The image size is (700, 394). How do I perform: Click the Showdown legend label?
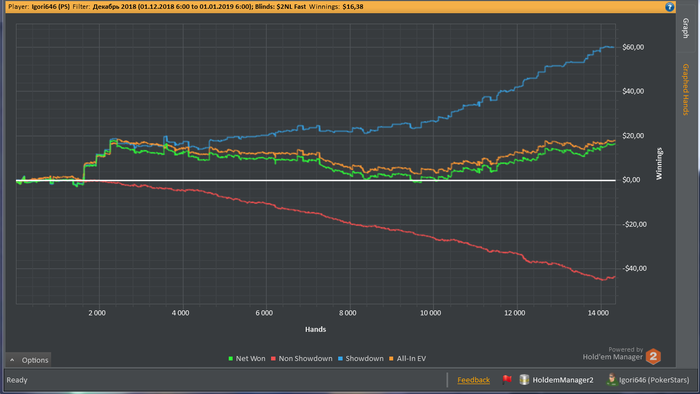pos(364,359)
